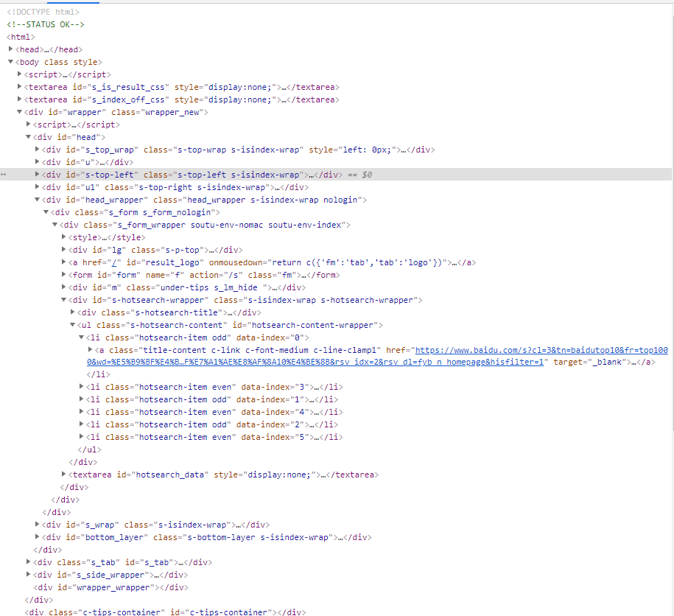Collapse div id head_wrapper node

tap(37, 200)
